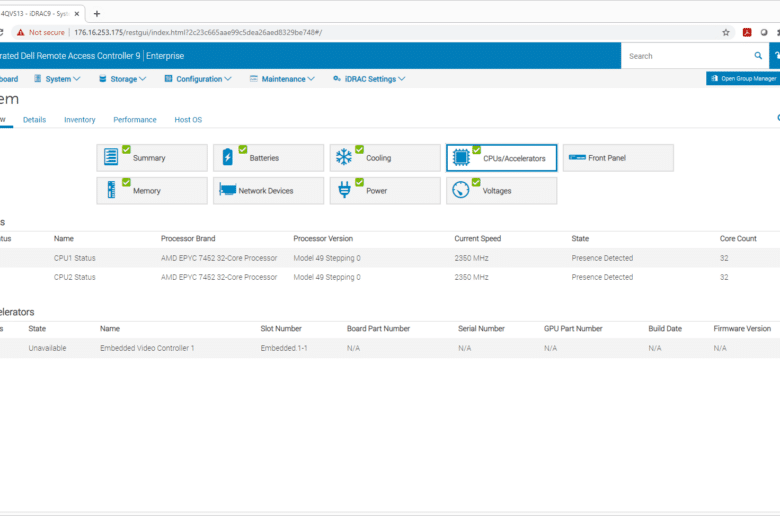Click the GPU Part Number header
The image size is (780, 516).
[x=573, y=328]
